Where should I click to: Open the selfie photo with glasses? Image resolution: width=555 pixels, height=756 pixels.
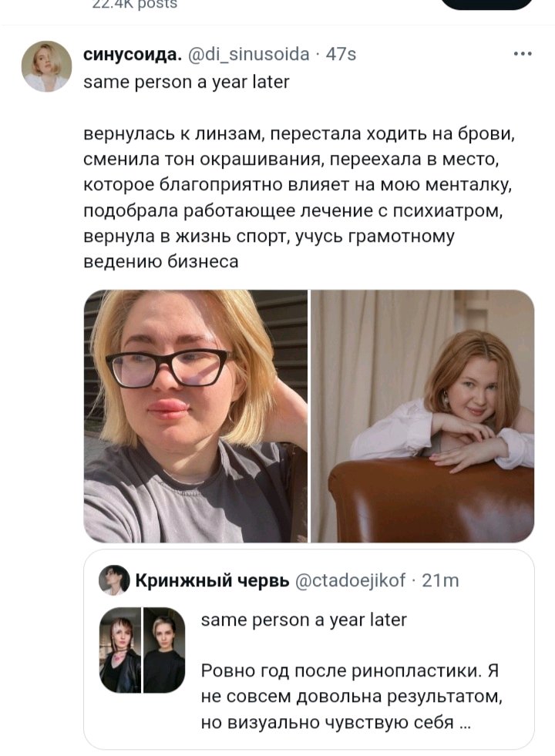coord(195,416)
